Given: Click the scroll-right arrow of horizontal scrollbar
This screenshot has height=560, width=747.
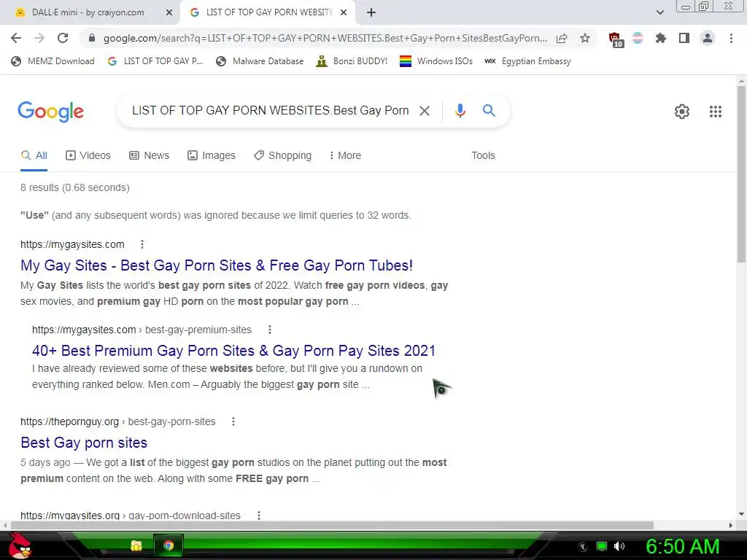Looking at the screenshot, I should point(731,525).
